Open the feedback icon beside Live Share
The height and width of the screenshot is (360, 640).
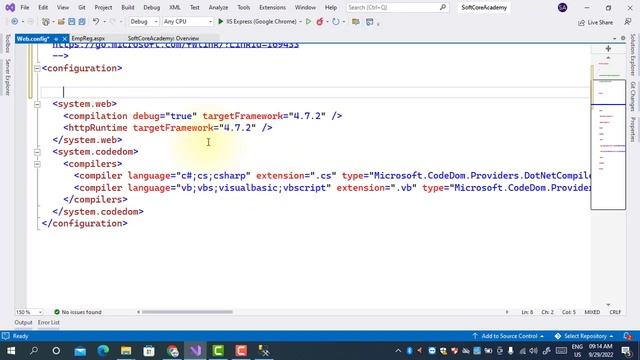pyautogui.click(x=628, y=22)
